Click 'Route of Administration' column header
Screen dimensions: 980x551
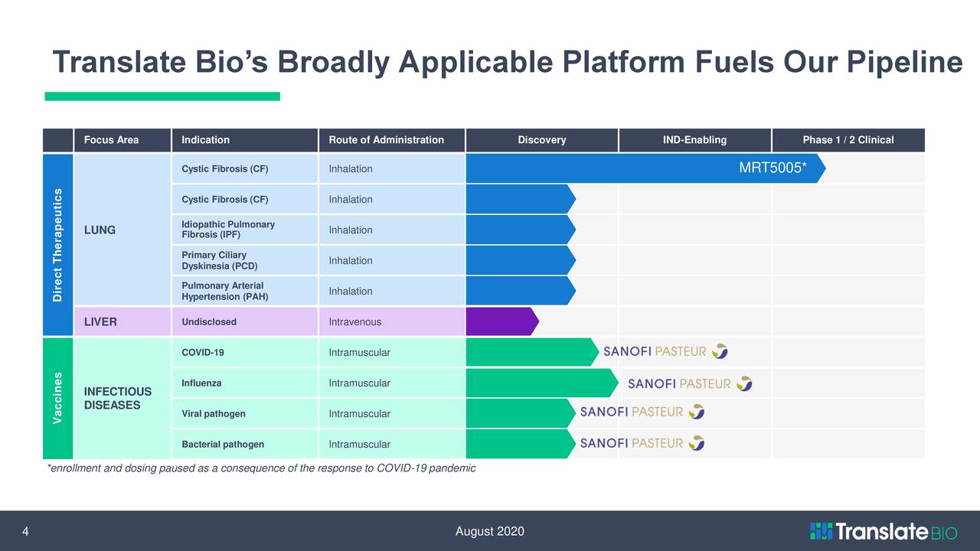point(391,140)
